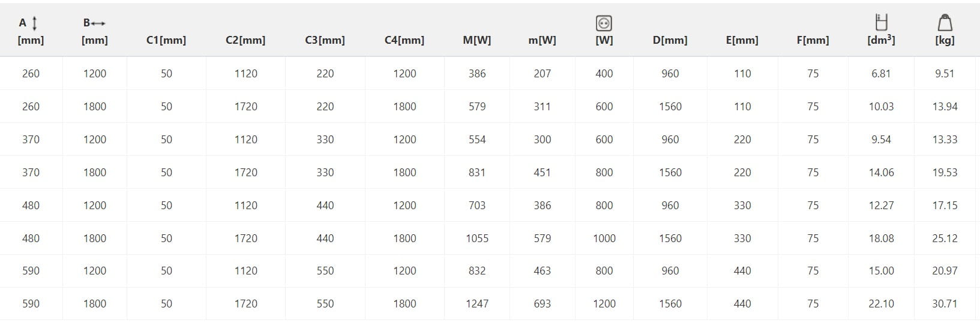Select the 1247 watt output cell
Viewport: 980px width, 332px height.
click(x=476, y=304)
